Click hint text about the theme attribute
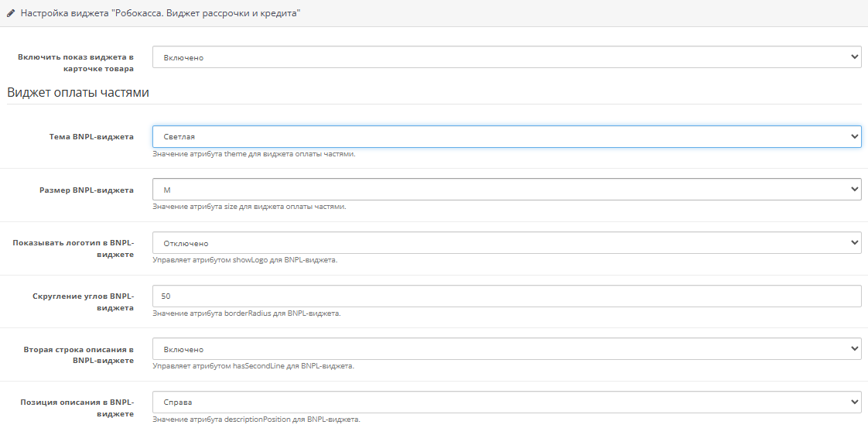Image resolution: width=868 pixels, height=435 pixels. click(254, 153)
